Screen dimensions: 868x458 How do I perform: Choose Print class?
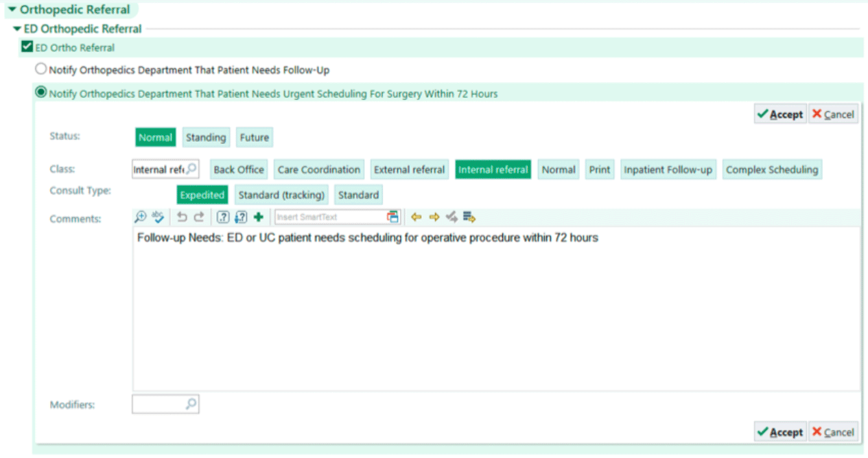(x=600, y=169)
